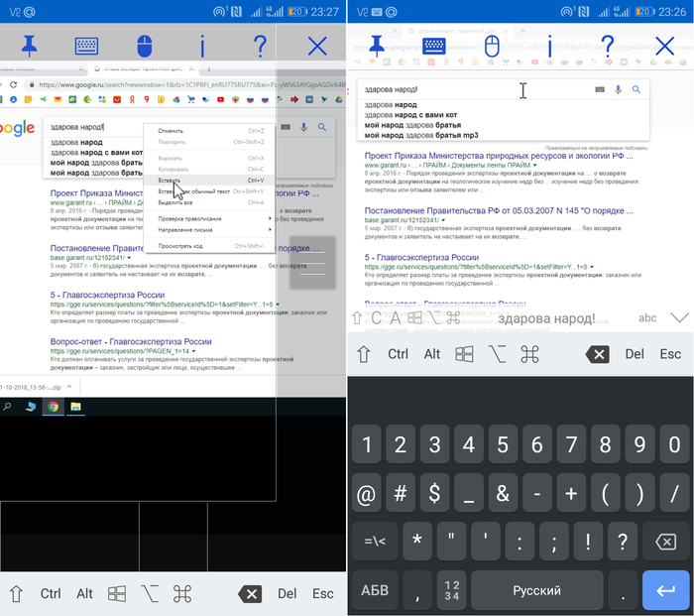This screenshot has height=616, width=694.
Task: Open '5 - Главгосэкспертиза России' link in right screenshot
Action: (x=421, y=257)
